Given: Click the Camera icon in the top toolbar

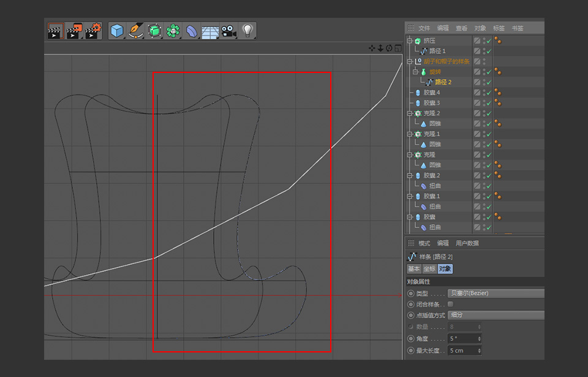Looking at the screenshot, I should tap(227, 31).
